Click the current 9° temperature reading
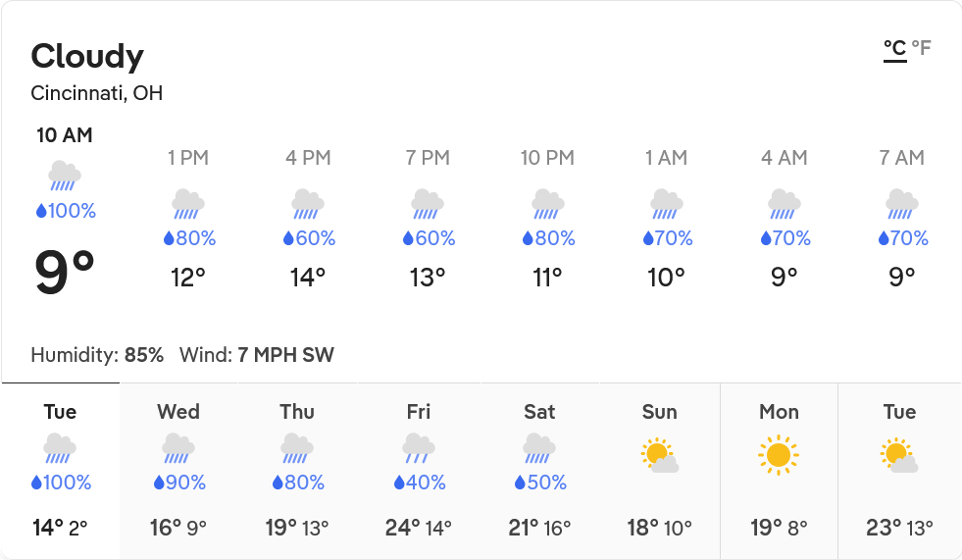The height and width of the screenshot is (560, 962). 65,273
